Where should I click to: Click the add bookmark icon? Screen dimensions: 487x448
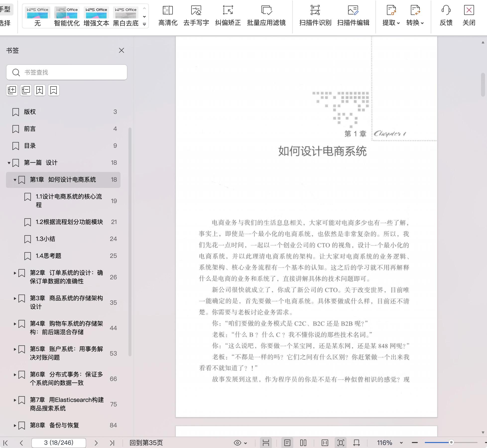40,90
